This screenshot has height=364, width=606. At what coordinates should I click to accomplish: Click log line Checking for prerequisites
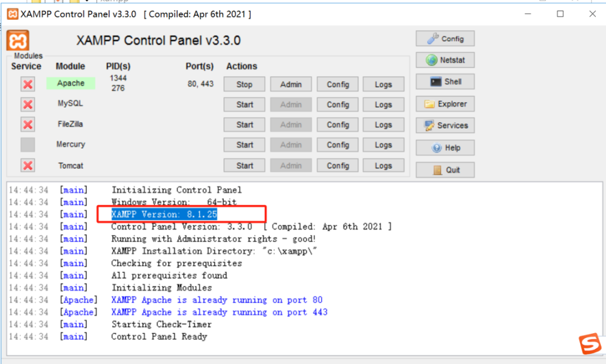[177, 263]
